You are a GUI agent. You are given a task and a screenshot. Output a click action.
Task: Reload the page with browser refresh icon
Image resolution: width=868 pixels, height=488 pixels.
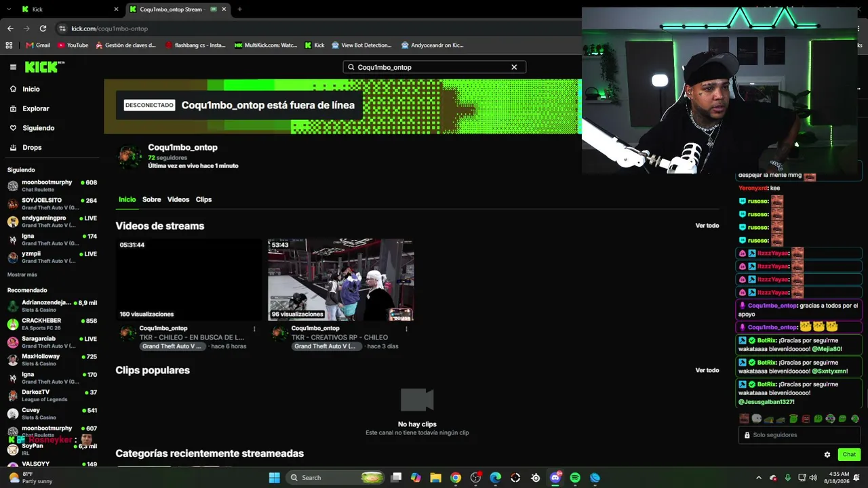point(43,28)
